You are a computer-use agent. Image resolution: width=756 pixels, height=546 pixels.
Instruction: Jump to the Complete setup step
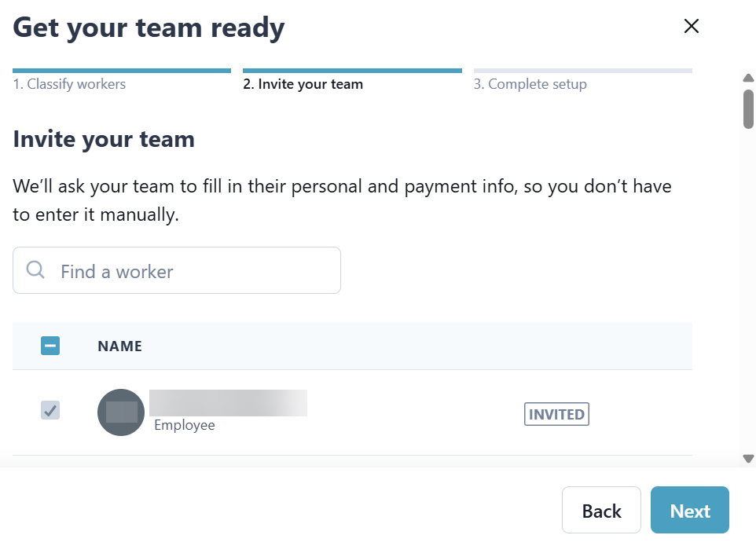(530, 84)
